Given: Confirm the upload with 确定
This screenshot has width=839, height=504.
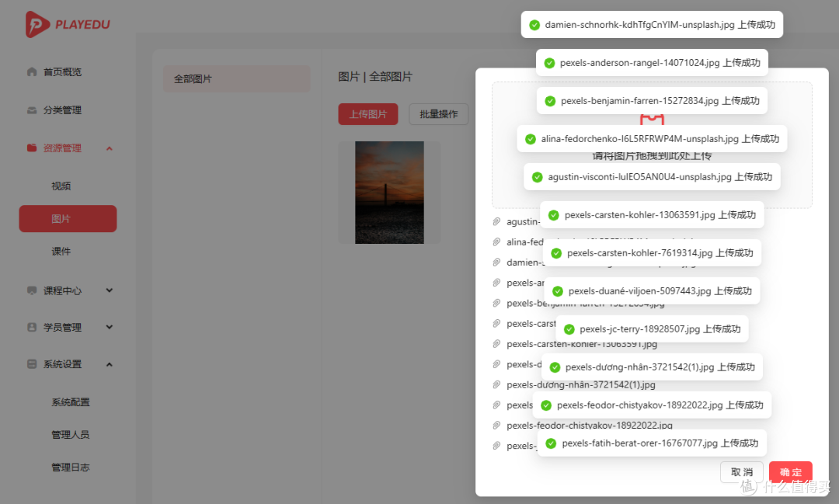Looking at the screenshot, I should [790, 471].
